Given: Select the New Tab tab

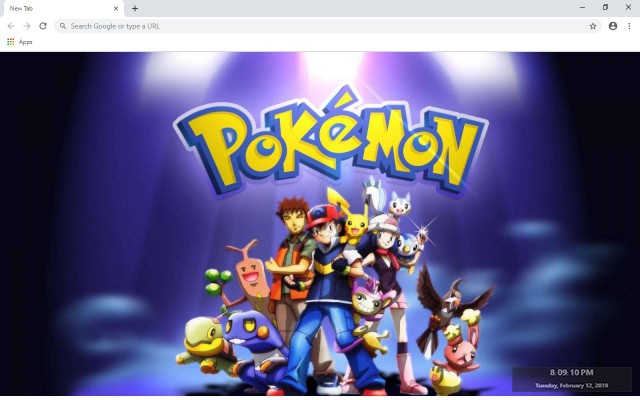Looking at the screenshot, I should tap(62, 8).
